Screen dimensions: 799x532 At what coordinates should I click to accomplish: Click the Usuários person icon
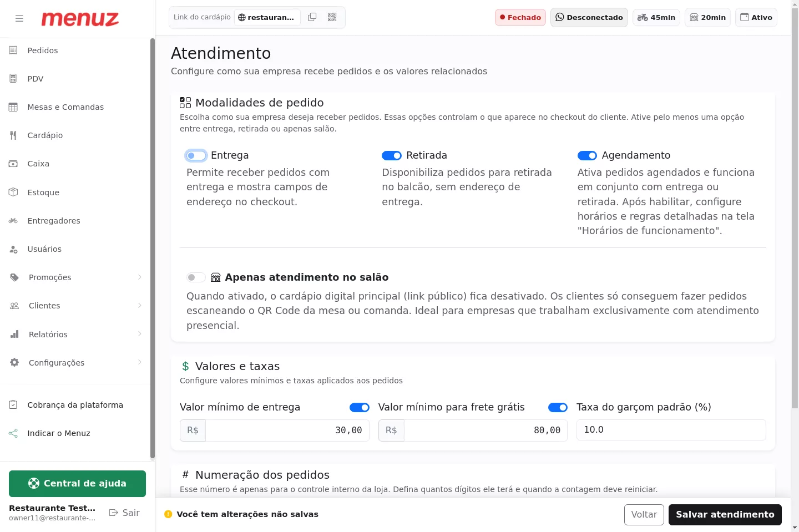tap(13, 249)
